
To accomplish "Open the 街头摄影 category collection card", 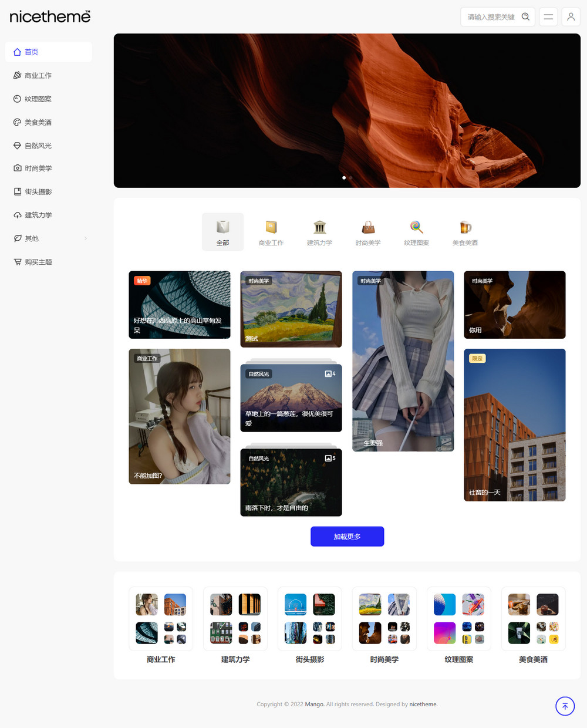I will tap(310, 625).
